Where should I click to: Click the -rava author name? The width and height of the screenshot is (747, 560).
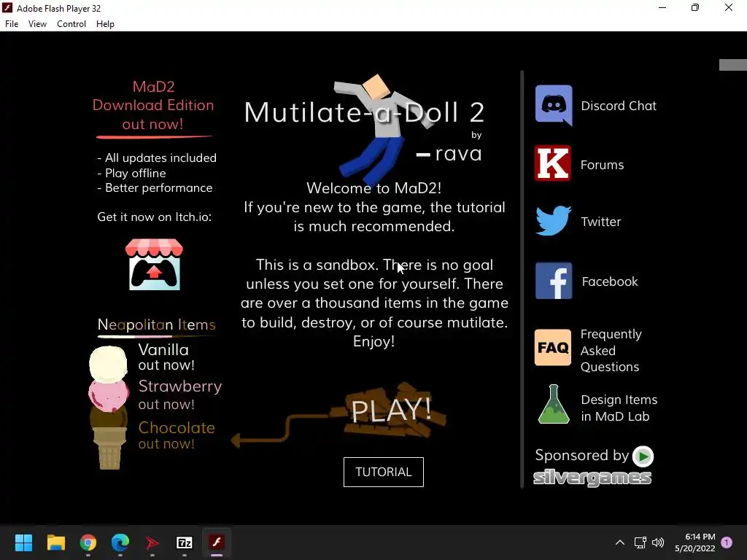tap(449, 154)
